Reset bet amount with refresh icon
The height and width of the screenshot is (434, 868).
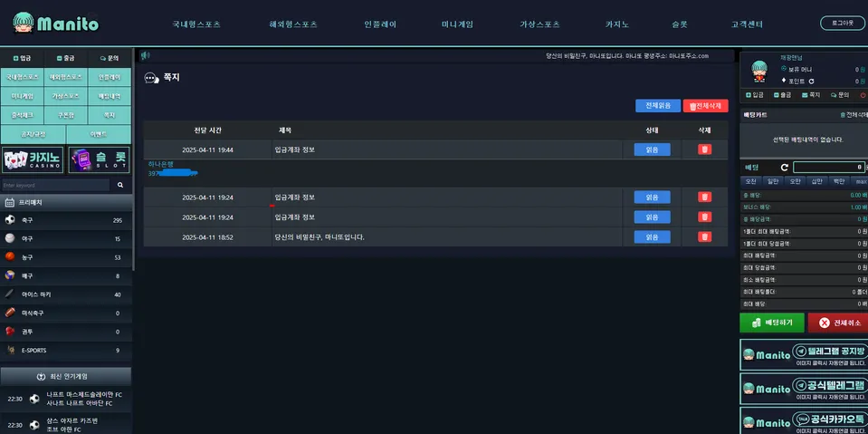coord(785,168)
